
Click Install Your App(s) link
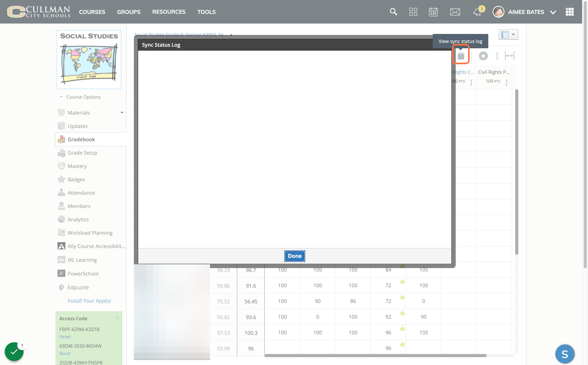89,301
